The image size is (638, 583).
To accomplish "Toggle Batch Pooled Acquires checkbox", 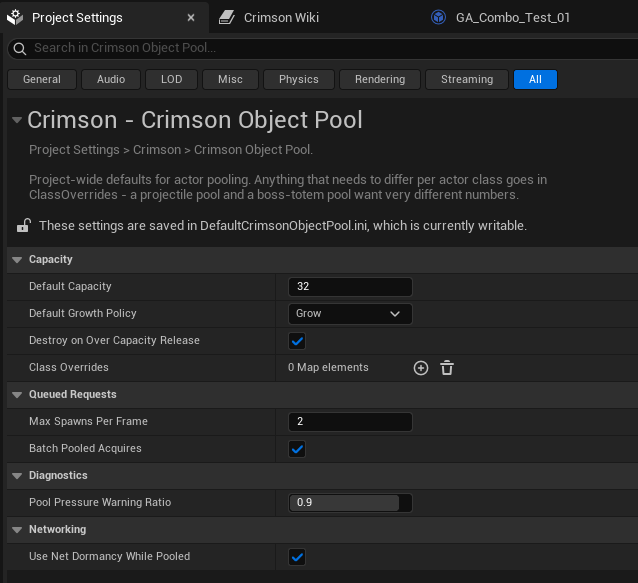I will coord(297,449).
